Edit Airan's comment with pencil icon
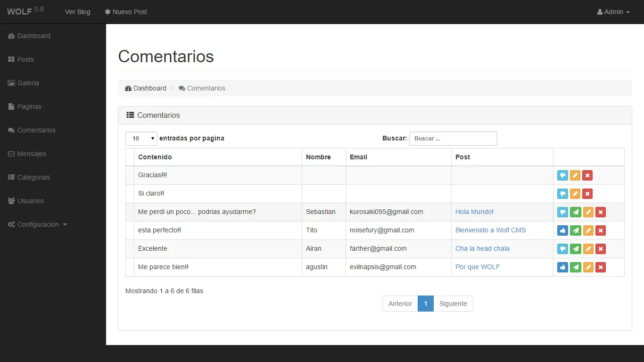 point(588,249)
